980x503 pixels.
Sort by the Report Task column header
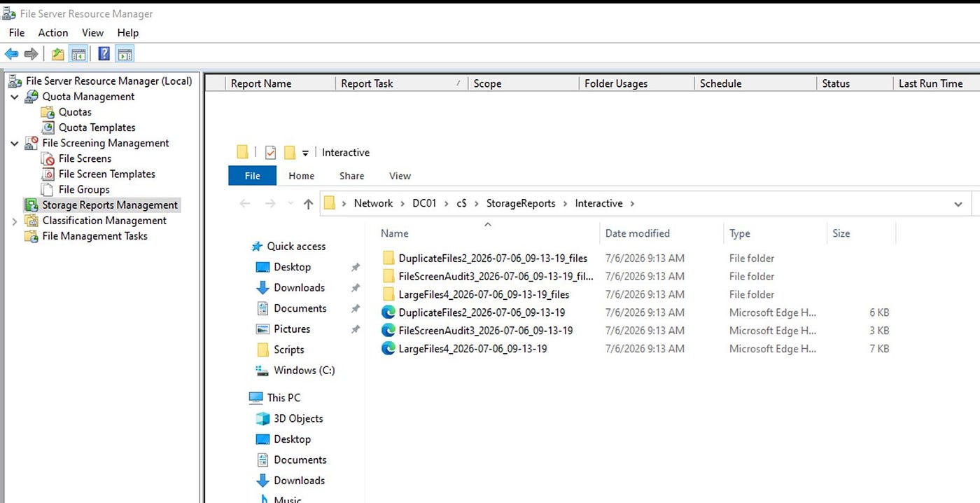(401, 83)
